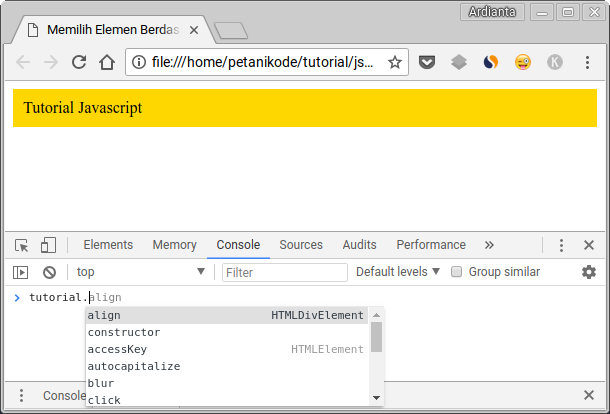Click the autocomplete scrollbar up arrow
Screen dimensions: 610x414
376,315
